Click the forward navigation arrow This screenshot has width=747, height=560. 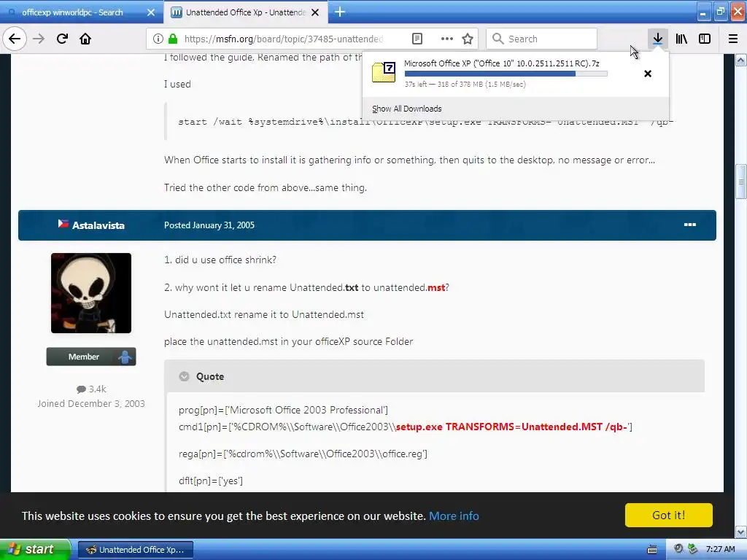[39, 39]
